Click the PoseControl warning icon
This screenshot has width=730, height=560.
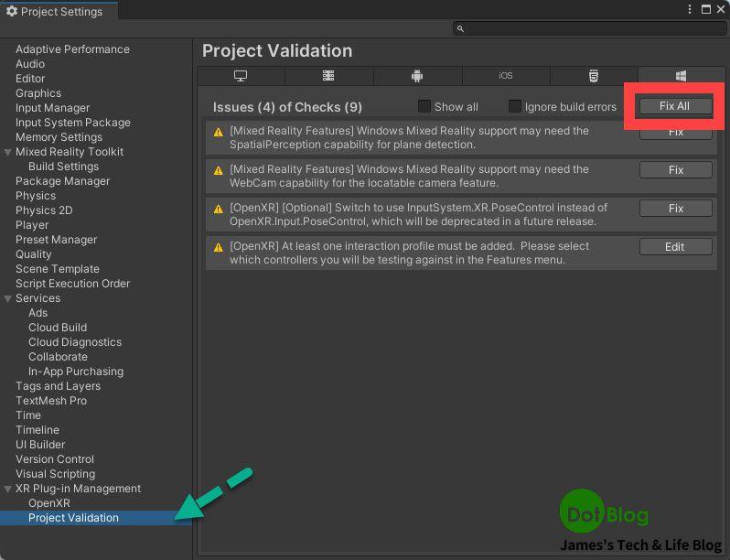point(219,210)
